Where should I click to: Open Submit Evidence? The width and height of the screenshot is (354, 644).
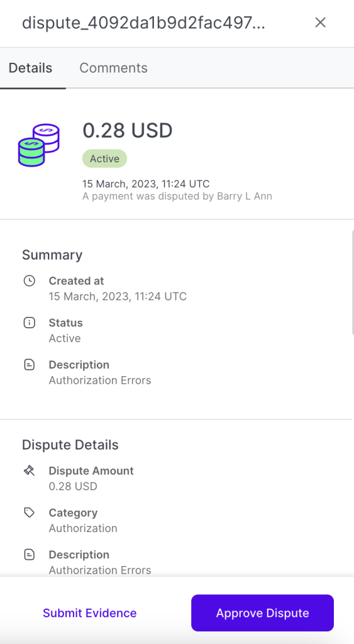click(89, 613)
